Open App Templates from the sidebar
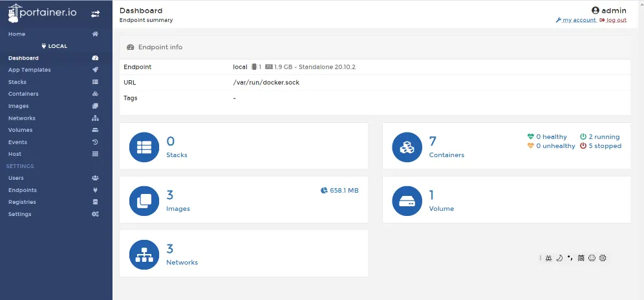 [29, 70]
